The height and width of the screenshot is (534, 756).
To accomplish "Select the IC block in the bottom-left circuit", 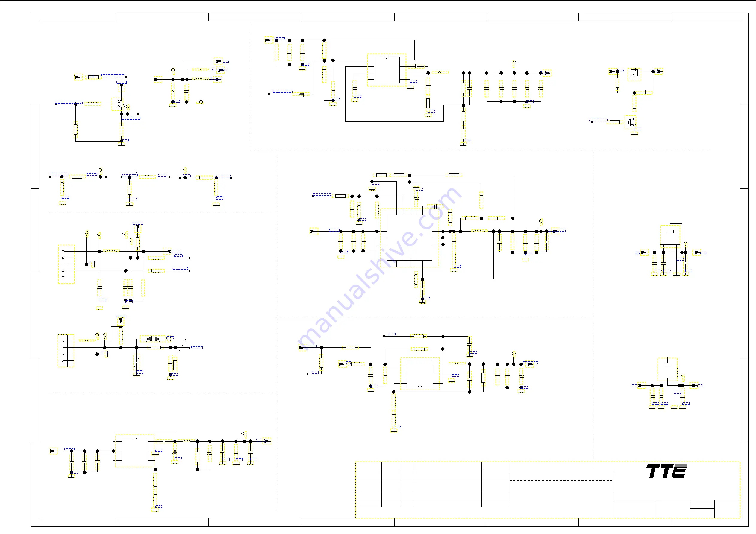I will point(135,451).
